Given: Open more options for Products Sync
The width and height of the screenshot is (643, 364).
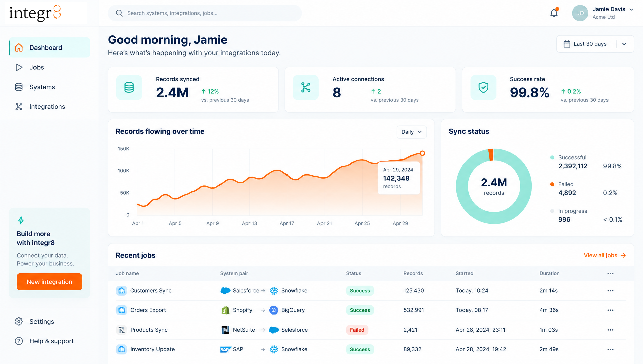Looking at the screenshot, I should click(610, 330).
